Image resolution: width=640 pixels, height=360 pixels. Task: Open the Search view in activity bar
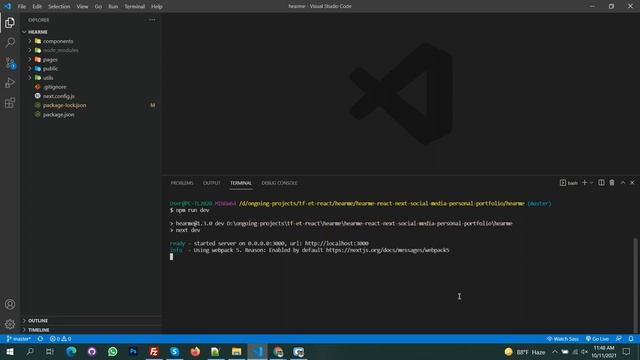pos(10,42)
